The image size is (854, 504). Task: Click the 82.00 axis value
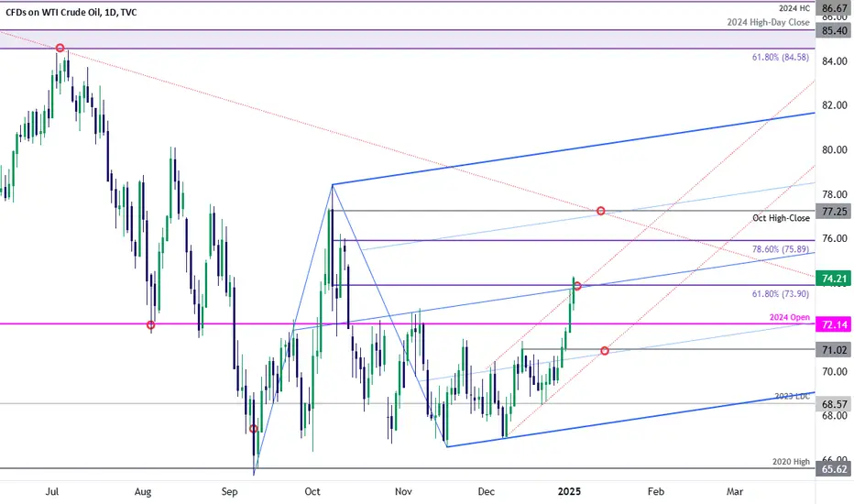(x=835, y=105)
